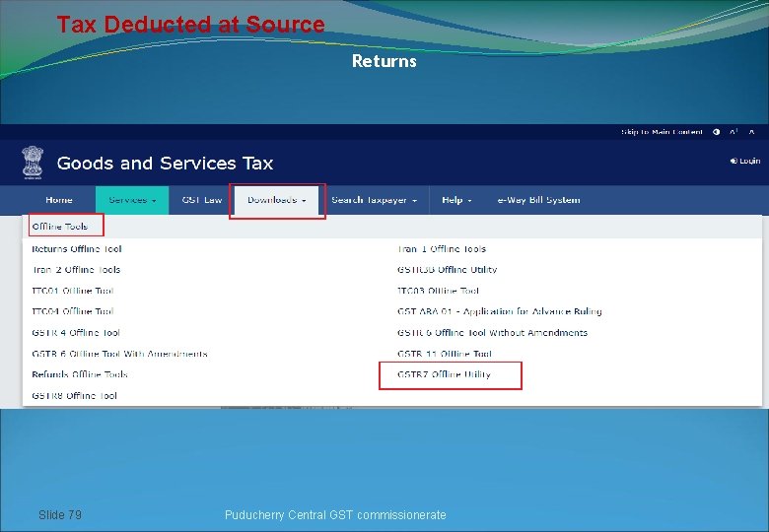This screenshot has width=769, height=532.
Task: Click the Slide 79 footer text
Action: [60, 515]
